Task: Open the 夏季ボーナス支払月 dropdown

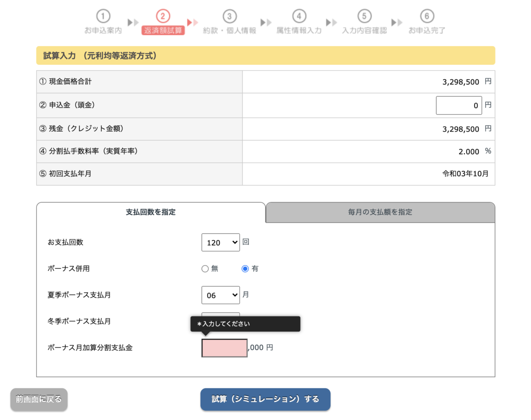Action: pyautogui.click(x=220, y=295)
